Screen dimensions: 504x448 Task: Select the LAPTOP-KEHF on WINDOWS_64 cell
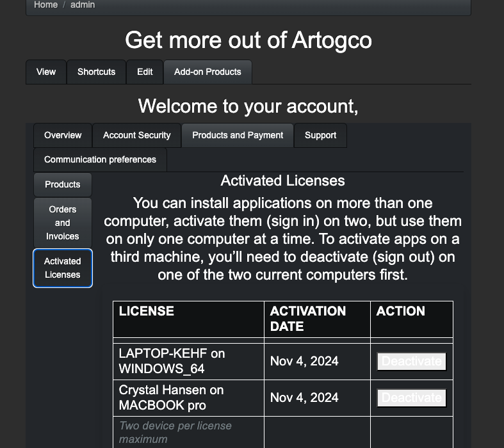pos(189,362)
